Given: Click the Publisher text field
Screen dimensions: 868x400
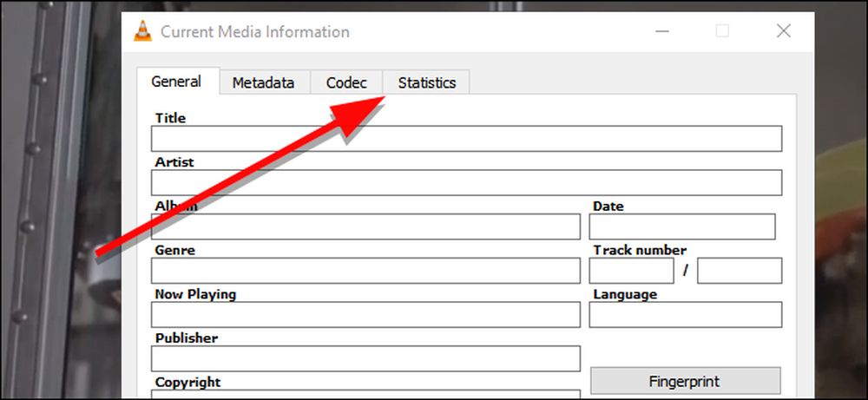Looking at the screenshot, I should pos(365,358).
